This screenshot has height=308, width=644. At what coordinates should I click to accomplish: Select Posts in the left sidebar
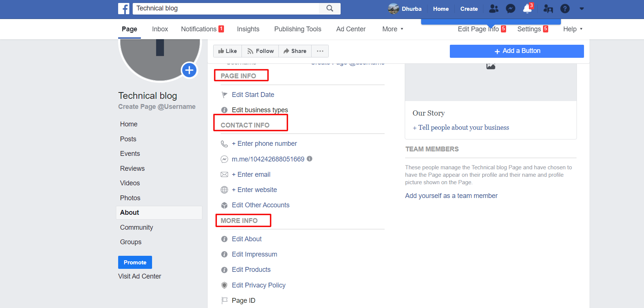128,139
